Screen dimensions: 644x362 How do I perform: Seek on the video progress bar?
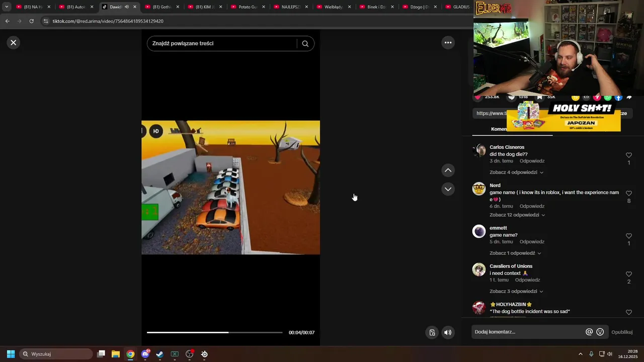tap(215, 332)
